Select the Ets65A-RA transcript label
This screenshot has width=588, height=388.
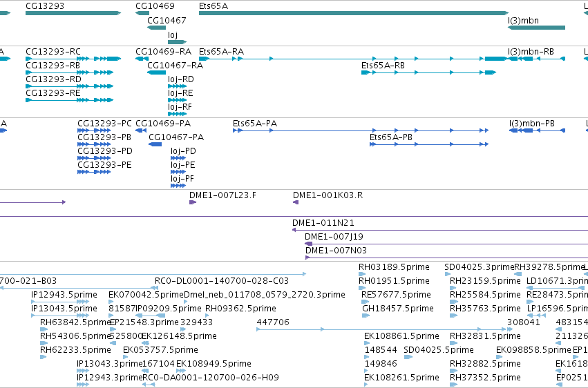click(x=221, y=51)
